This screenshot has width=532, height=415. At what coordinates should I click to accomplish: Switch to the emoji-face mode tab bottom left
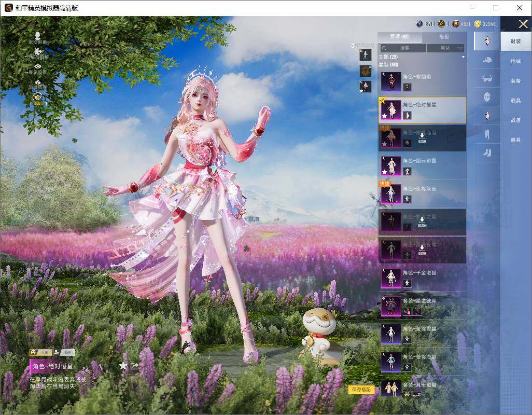(x=41, y=353)
